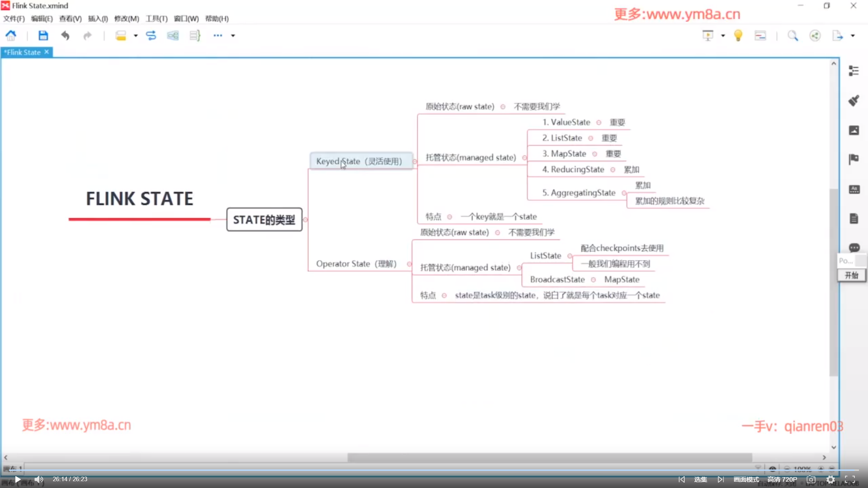Open the export dropdown arrow
868x488 pixels.
point(853,35)
